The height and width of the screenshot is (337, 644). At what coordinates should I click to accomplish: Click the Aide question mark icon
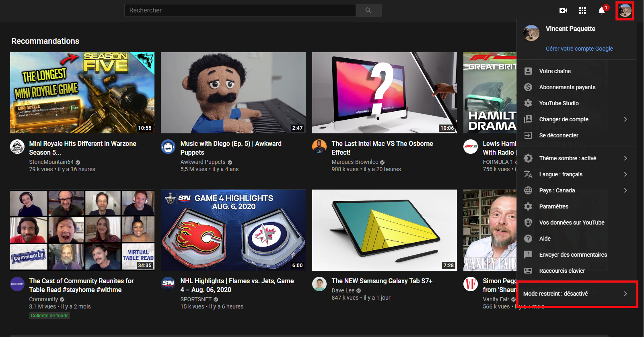pyautogui.click(x=528, y=239)
